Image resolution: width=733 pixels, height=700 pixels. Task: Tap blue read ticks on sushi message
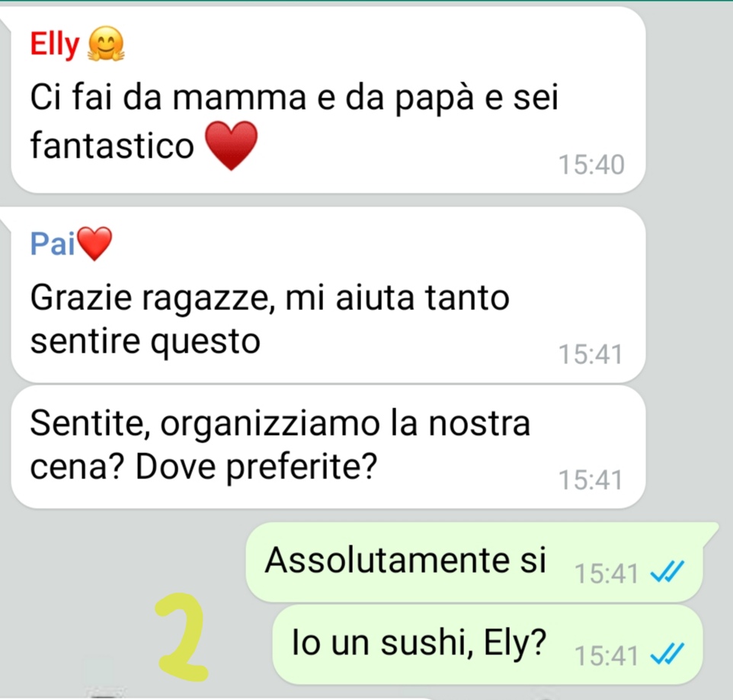coord(667,654)
